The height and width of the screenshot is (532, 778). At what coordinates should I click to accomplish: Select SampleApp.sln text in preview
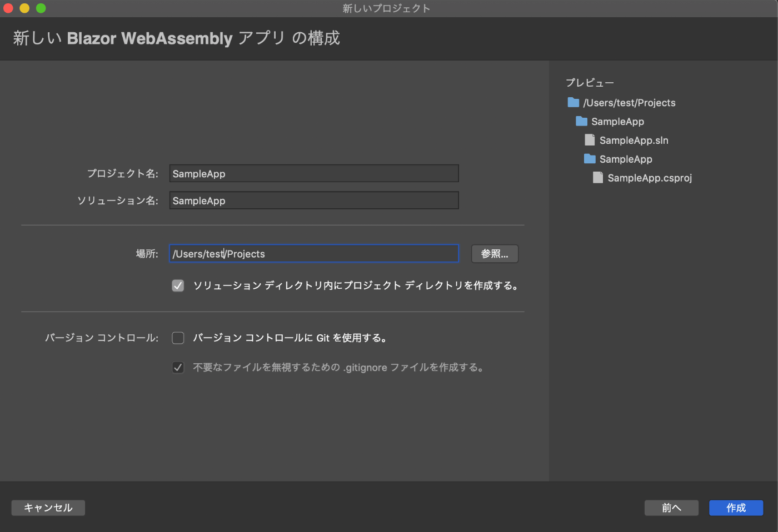coord(634,140)
